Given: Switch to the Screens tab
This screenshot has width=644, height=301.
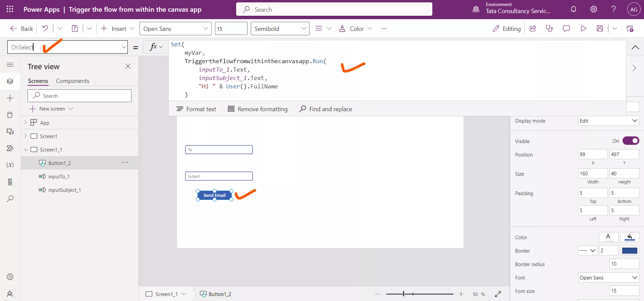Looking at the screenshot, I should [38, 81].
